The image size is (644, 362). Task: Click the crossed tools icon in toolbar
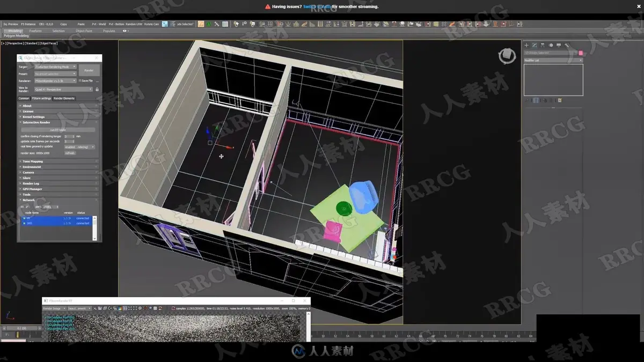click(217, 24)
